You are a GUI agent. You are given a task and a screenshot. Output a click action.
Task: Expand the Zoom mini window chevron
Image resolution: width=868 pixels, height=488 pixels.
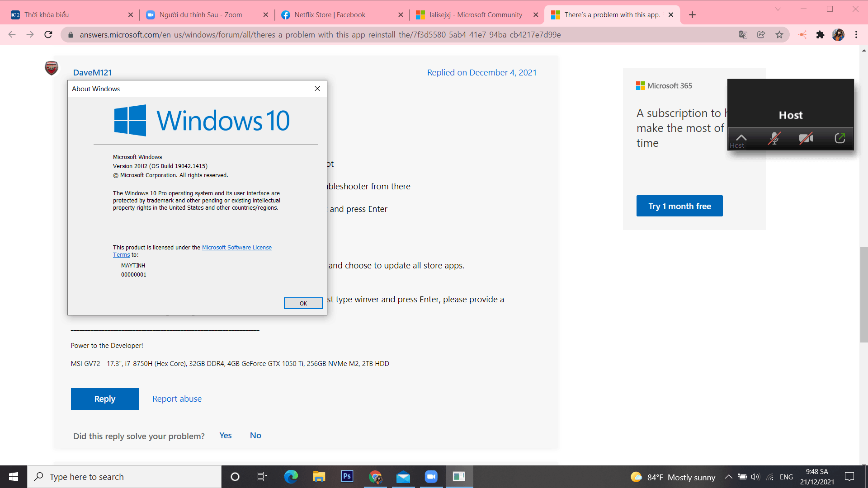tap(741, 137)
